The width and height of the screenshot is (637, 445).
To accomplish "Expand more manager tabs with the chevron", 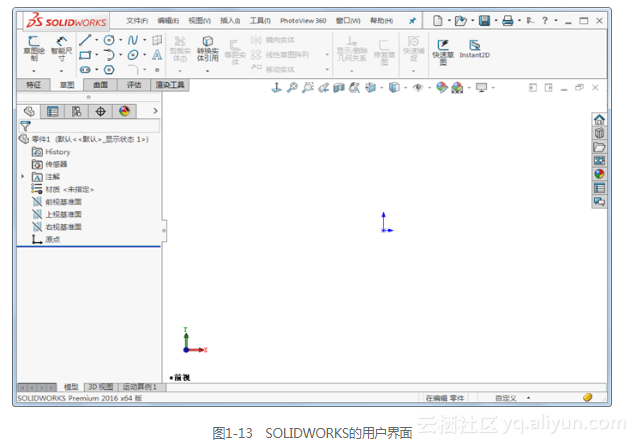I will tap(155, 111).
